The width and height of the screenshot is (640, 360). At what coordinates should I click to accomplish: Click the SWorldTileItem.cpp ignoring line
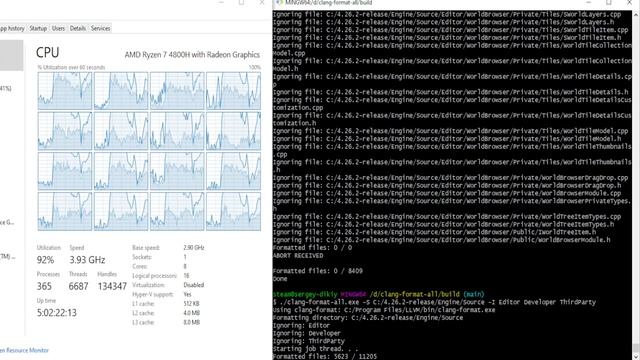pos(451,30)
